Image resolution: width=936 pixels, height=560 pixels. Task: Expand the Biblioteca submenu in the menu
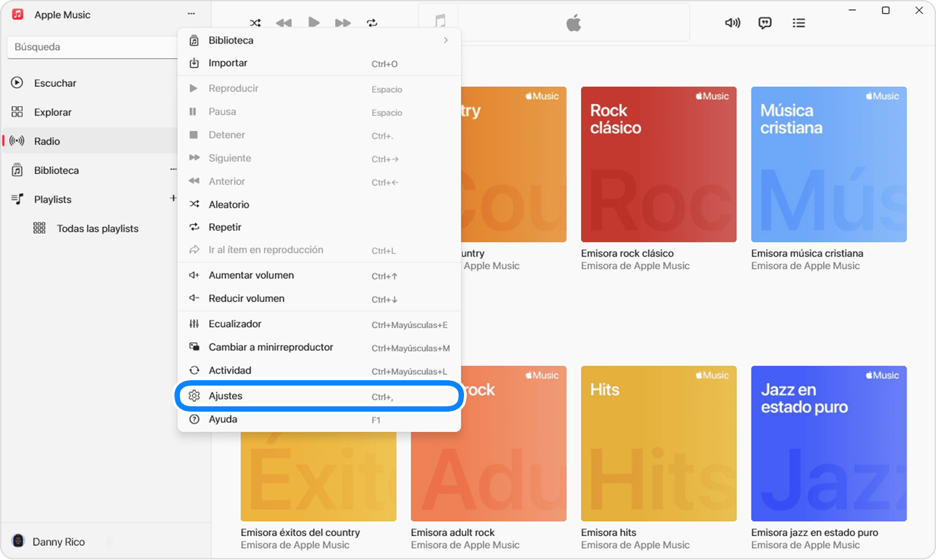[x=319, y=40]
